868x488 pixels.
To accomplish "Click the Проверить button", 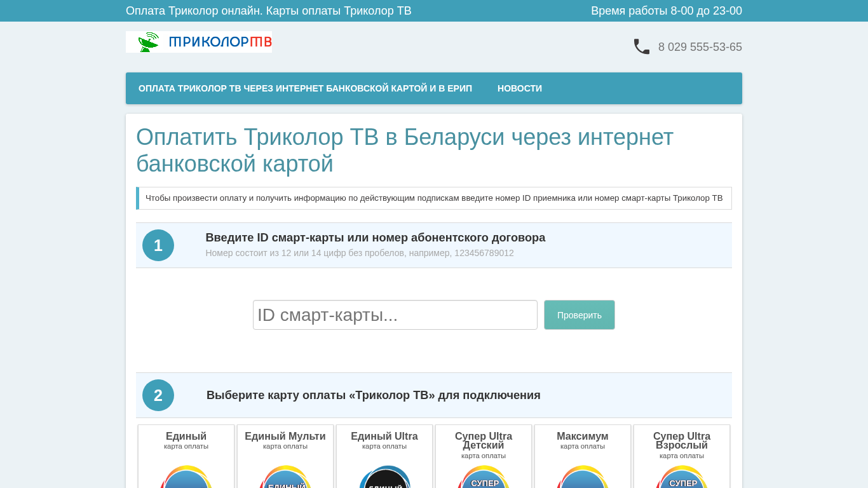I will (580, 315).
